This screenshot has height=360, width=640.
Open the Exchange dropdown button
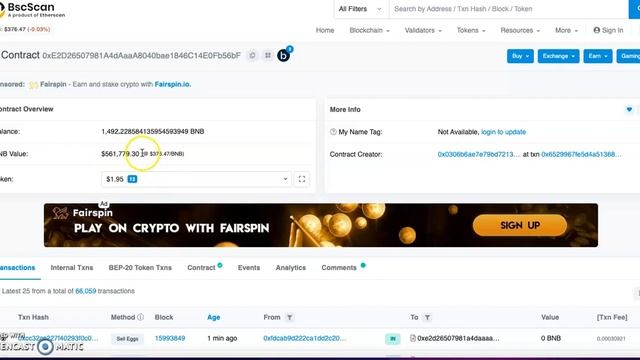[558, 56]
